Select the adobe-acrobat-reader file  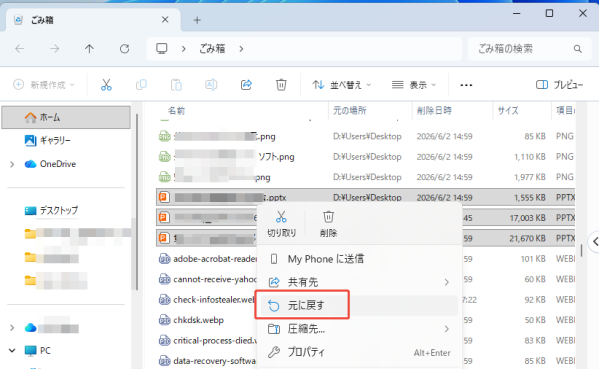point(215,259)
